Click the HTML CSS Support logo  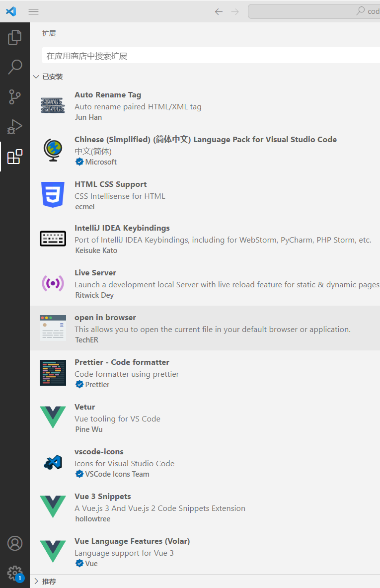pos(53,194)
